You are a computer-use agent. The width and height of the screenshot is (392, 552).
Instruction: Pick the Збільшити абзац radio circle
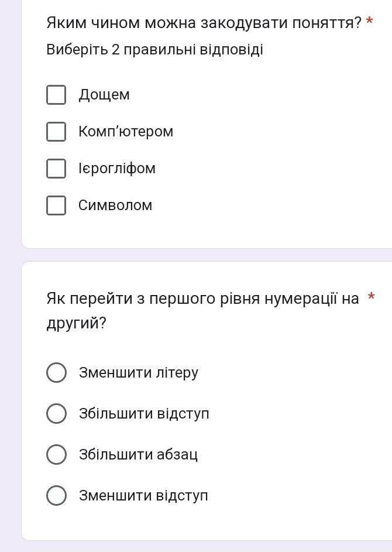(56, 454)
